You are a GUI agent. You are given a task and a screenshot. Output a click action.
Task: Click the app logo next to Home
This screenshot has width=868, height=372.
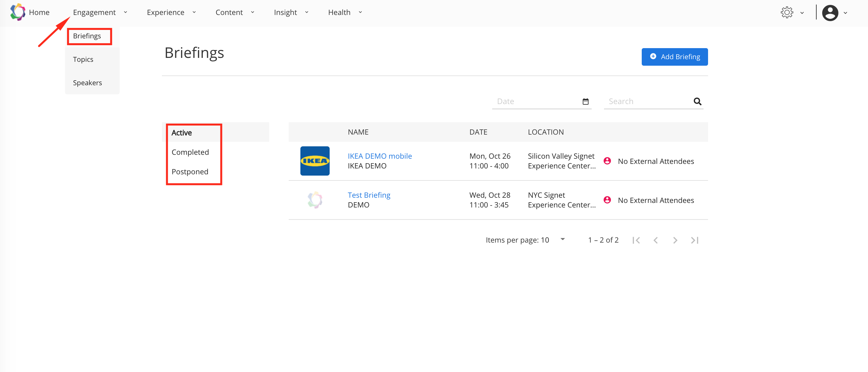pos(18,12)
